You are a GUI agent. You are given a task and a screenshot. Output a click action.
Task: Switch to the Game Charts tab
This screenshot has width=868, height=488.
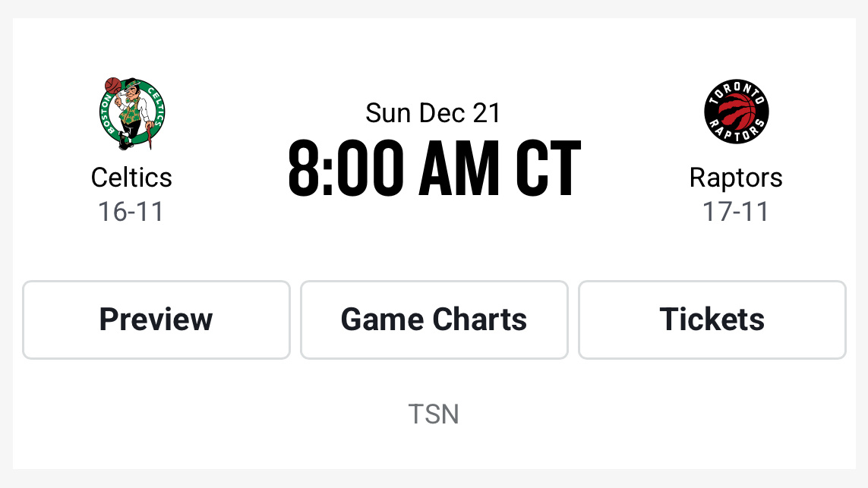pos(434,320)
